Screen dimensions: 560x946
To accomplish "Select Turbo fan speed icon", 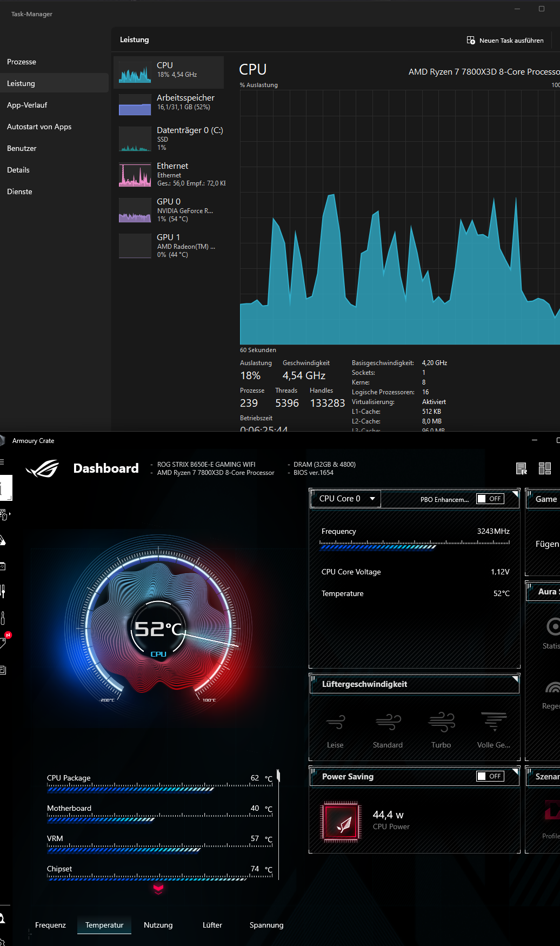I will [x=441, y=722].
